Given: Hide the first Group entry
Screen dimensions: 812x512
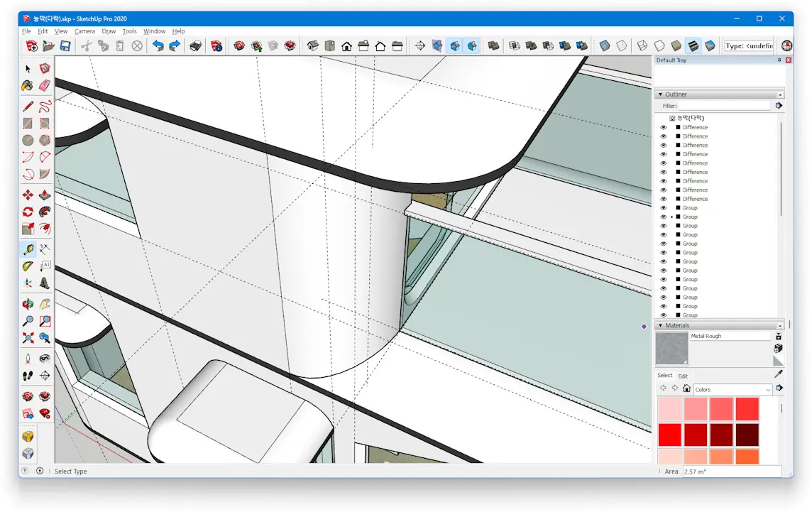Looking at the screenshot, I should point(664,208).
